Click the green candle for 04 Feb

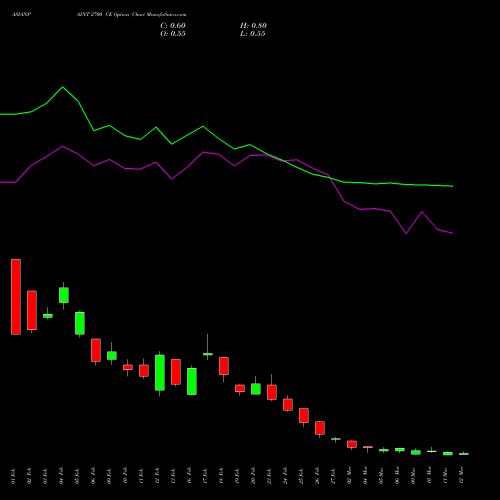point(64,295)
